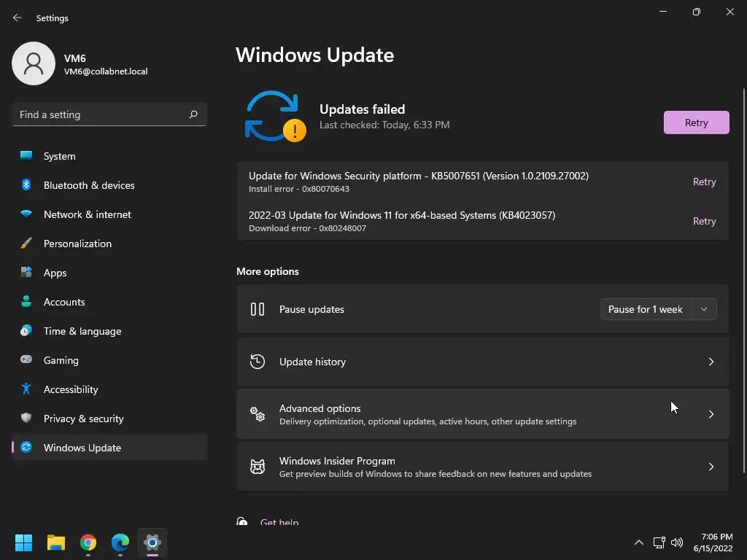Retry the KB5007651 Security platform update
Image resolution: width=747 pixels, height=560 pixels.
[704, 182]
